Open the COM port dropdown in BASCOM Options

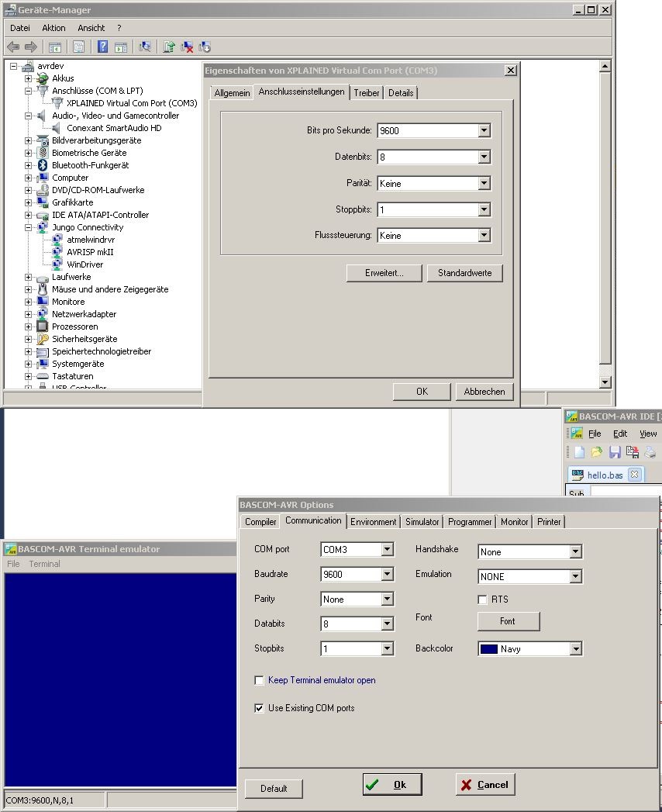tap(387, 549)
